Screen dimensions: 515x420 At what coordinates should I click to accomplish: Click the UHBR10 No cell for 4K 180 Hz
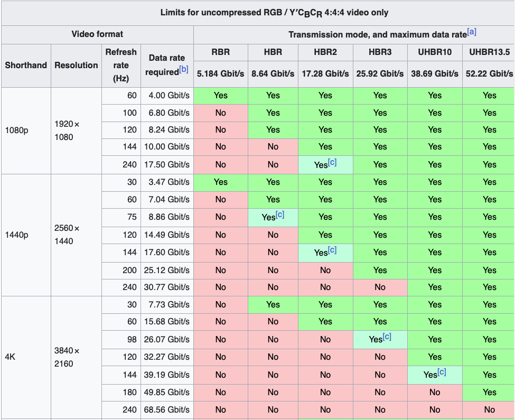pyautogui.click(x=435, y=393)
